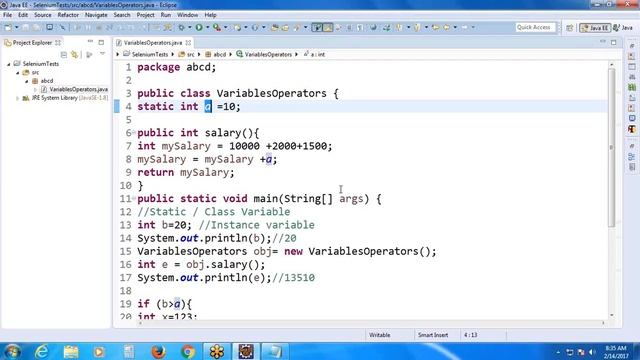640x360 pixels.
Task: Minimize the editor area
Action: tap(602, 42)
